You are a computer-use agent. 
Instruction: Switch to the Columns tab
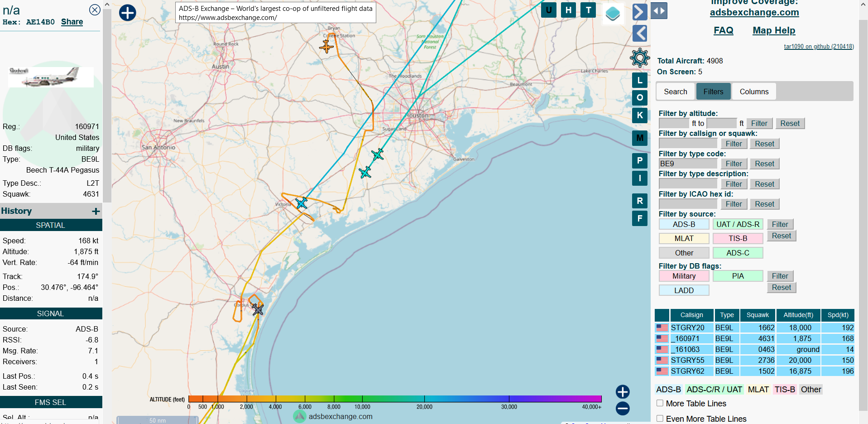754,92
